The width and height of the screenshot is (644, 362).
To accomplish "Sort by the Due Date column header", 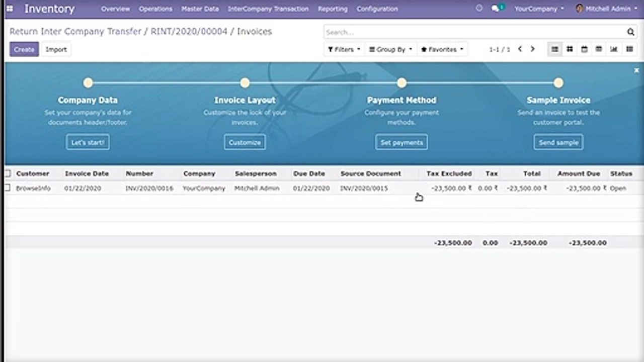I will (x=309, y=173).
